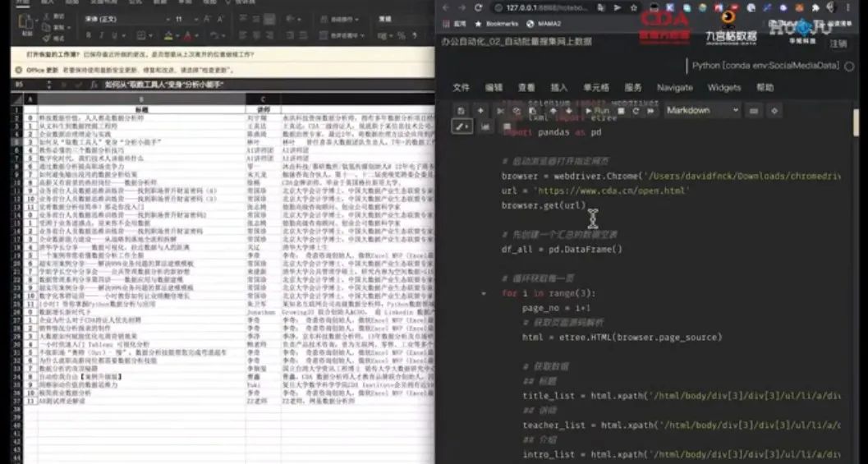Open the Bookmarks folder in bookmarks bar
The width and height of the screenshot is (868, 464).
(x=497, y=24)
